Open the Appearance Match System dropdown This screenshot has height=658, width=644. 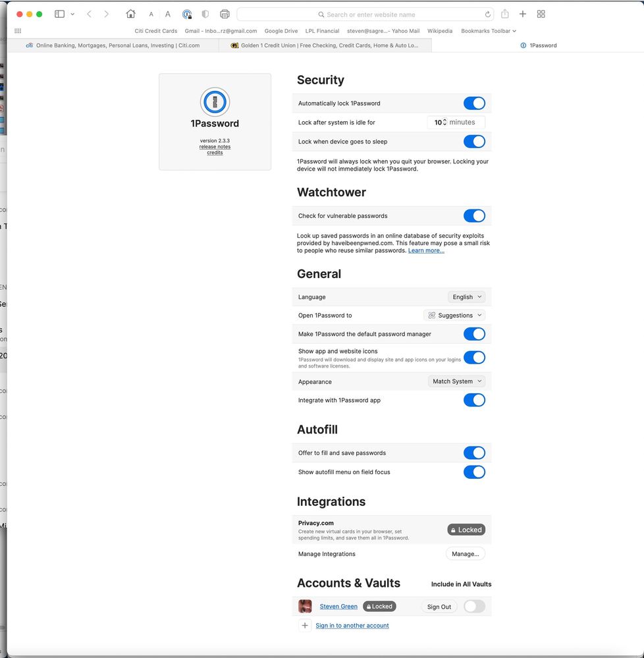tap(456, 381)
